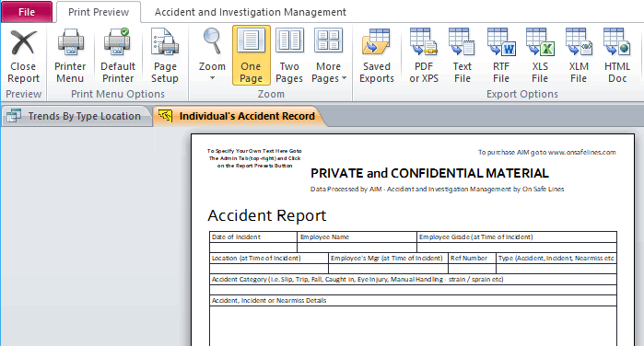Click Employee Grade (at Time of Incident) label
644x346 pixels.
point(475,236)
